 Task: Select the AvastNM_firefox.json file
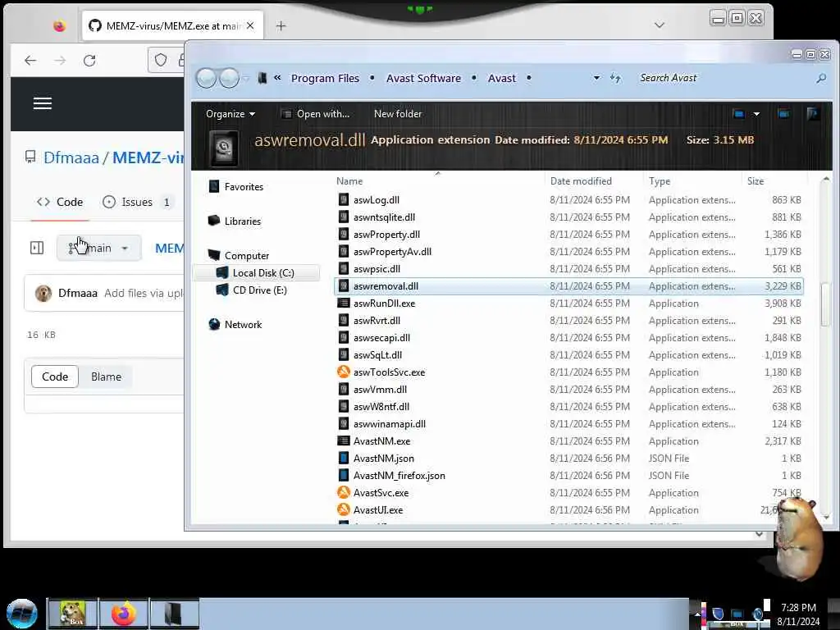pos(399,475)
